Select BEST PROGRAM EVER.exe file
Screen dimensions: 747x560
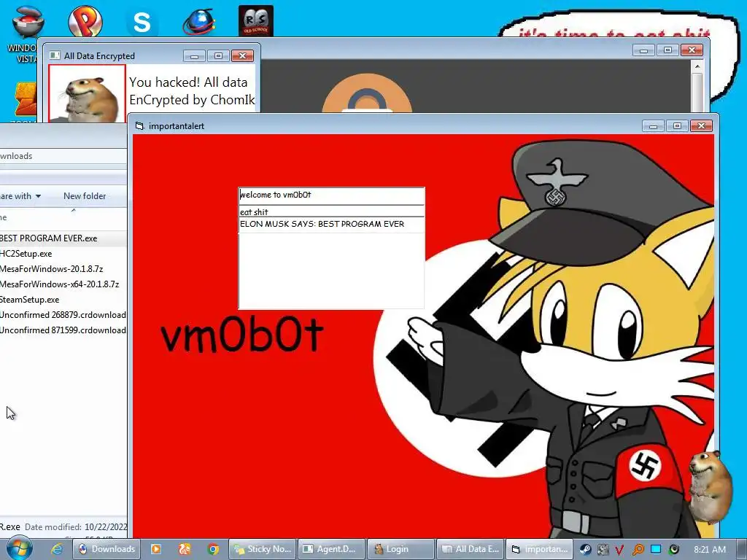pos(63,238)
